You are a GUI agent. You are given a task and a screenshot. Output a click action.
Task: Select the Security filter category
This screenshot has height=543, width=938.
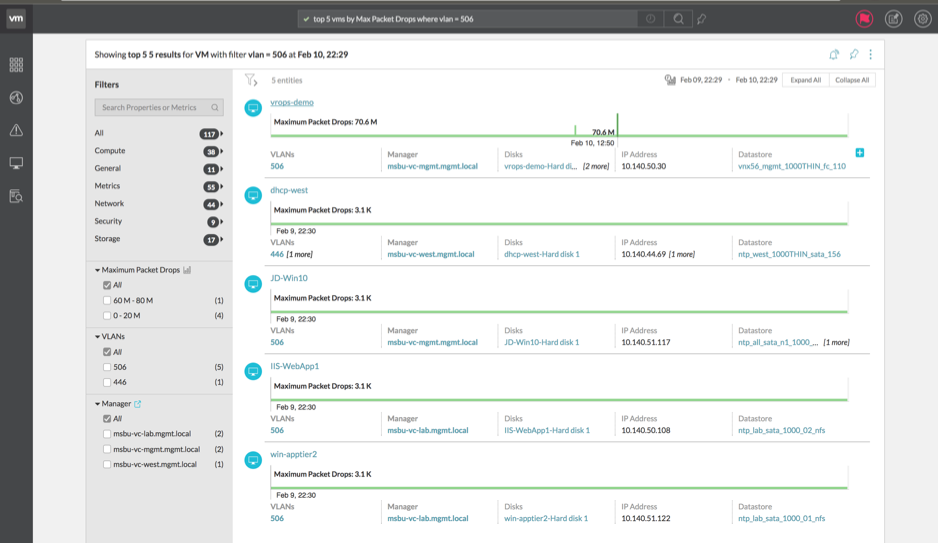[108, 221]
